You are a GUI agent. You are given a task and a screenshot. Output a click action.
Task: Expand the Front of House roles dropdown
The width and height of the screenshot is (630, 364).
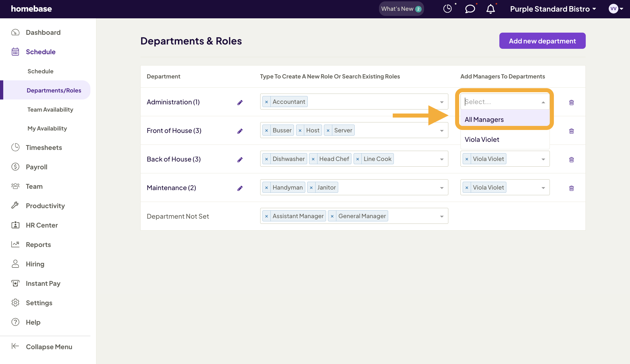tap(442, 131)
